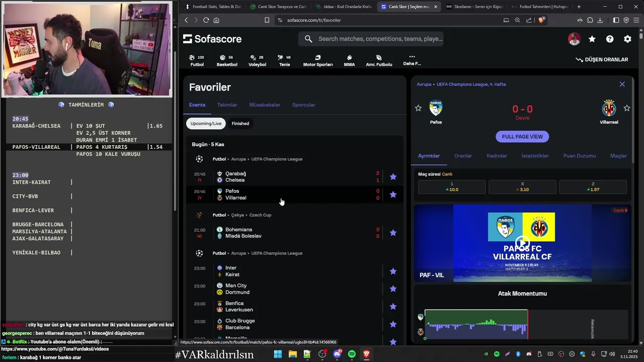Screen dimensions: 644x362
Task: Open the Puan Durumu tab
Action: tap(579, 156)
